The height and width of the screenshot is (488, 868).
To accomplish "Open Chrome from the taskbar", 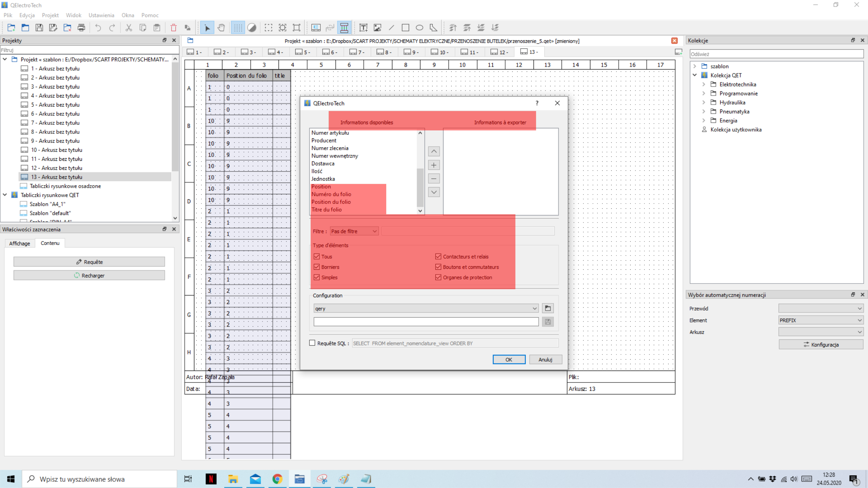I will point(277,479).
